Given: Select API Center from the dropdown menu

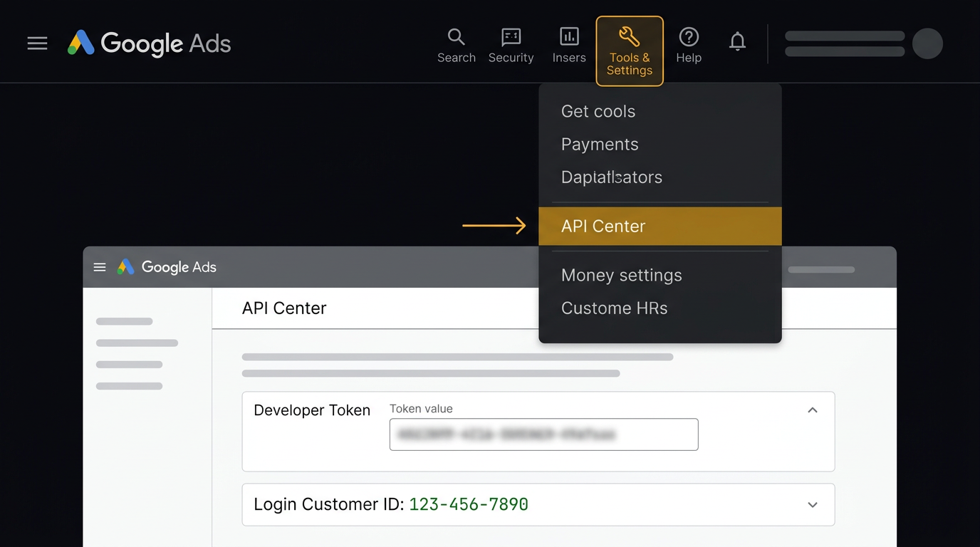Looking at the screenshot, I should tap(603, 226).
